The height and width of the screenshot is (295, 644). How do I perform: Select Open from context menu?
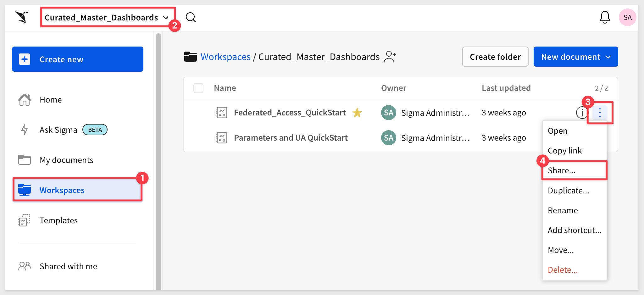(x=575, y=131)
